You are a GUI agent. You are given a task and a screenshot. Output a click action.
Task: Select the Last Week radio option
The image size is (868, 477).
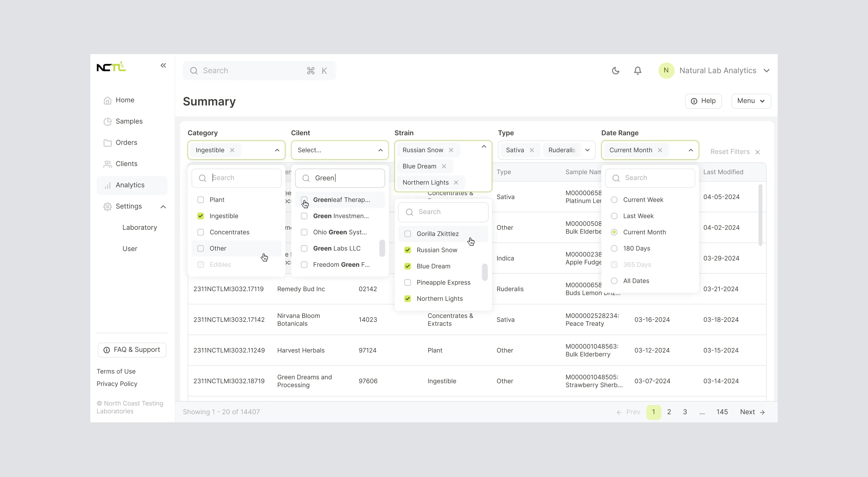(x=614, y=216)
